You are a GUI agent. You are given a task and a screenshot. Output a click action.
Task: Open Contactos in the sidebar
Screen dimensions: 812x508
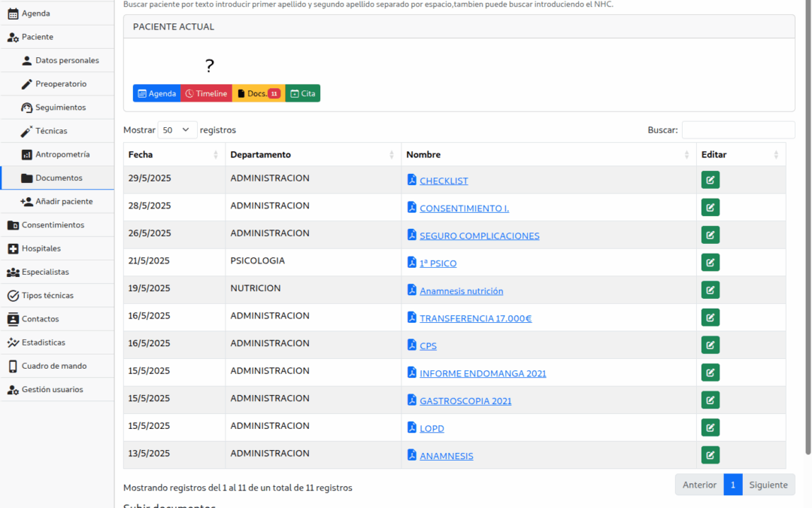57,319
